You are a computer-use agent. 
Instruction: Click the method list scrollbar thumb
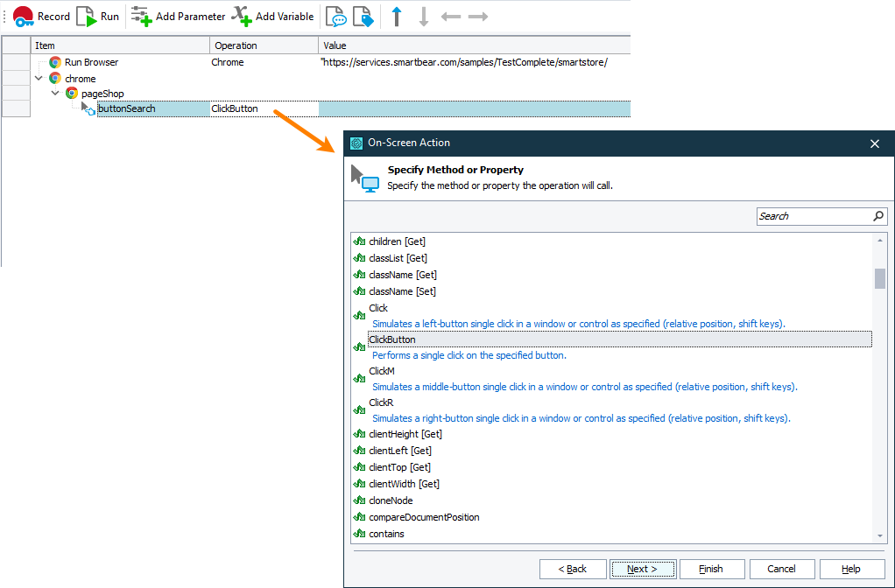tap(879, 279)
